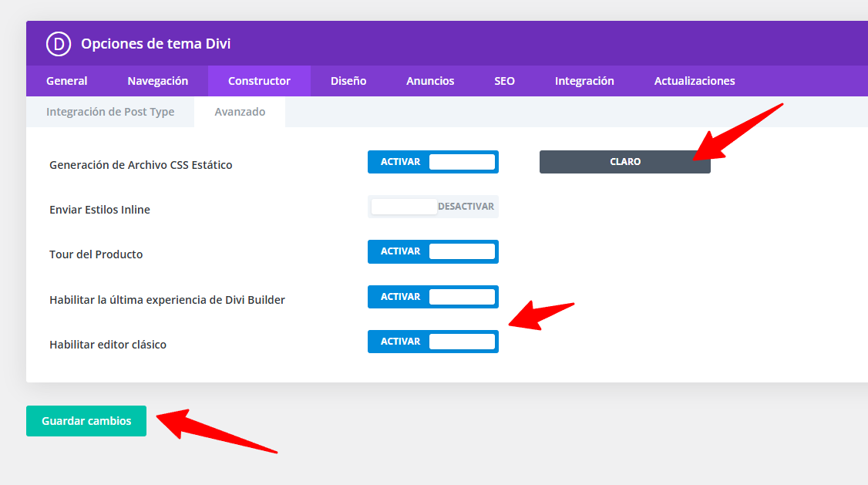Image resolution: width=868 pixels, height=485 pixels.
Task: Toggle Habilitar editor clásico switch
Action: coord(433,342)
